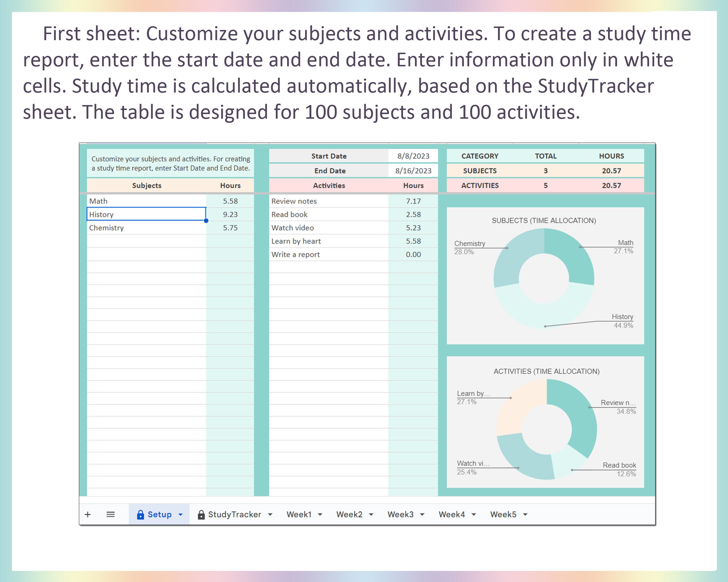
Task: Open the Setup tab dropdown menu
Action: tap(180, 514)
